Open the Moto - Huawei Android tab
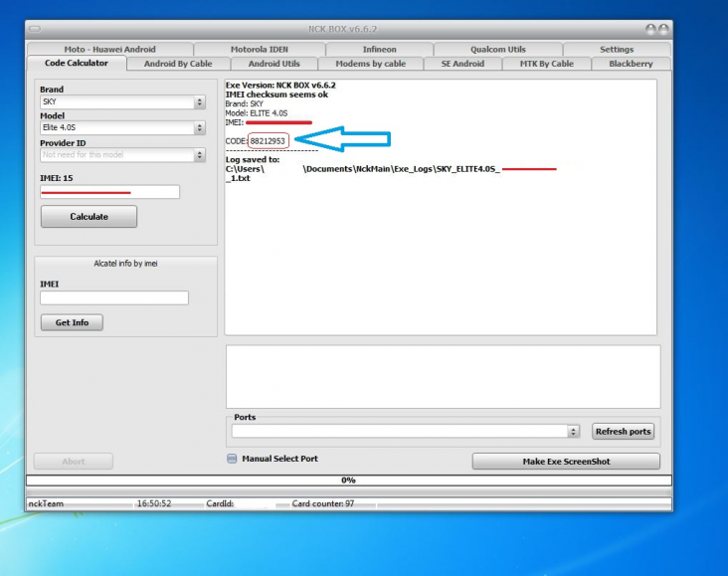This screenshot has width=728, height=576. coord(110,49)
